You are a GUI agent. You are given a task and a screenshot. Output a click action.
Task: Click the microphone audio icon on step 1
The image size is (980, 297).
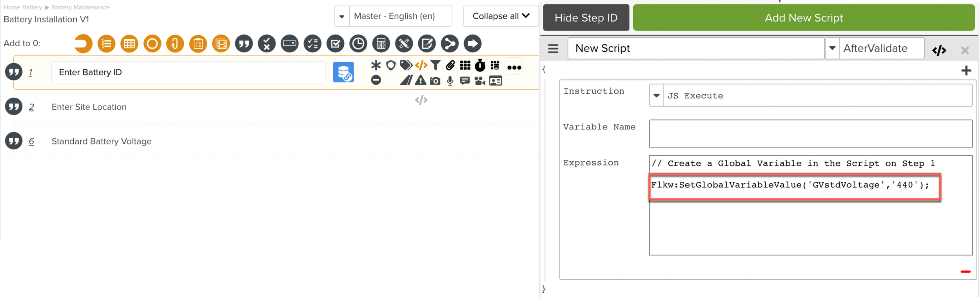(450, 81)
